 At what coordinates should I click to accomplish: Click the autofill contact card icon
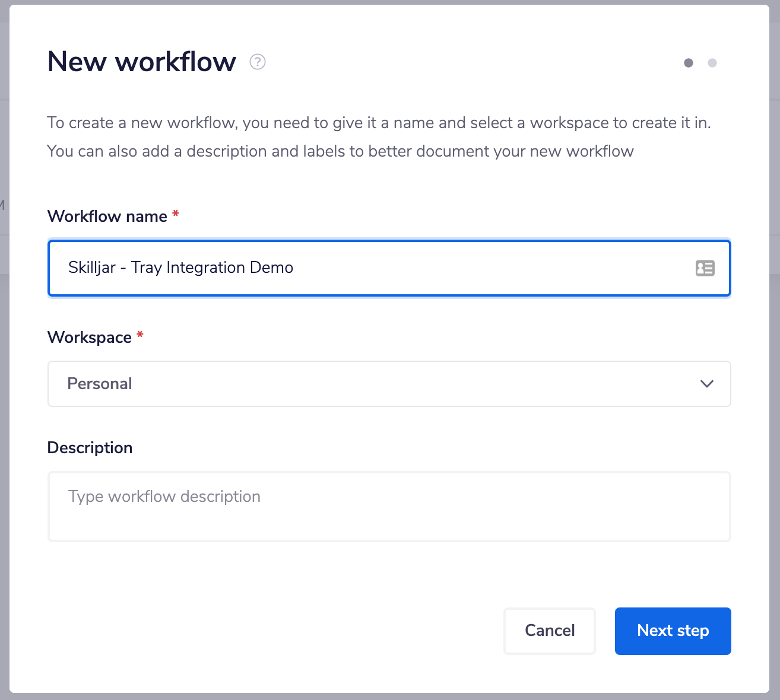(x=705, y=268)
